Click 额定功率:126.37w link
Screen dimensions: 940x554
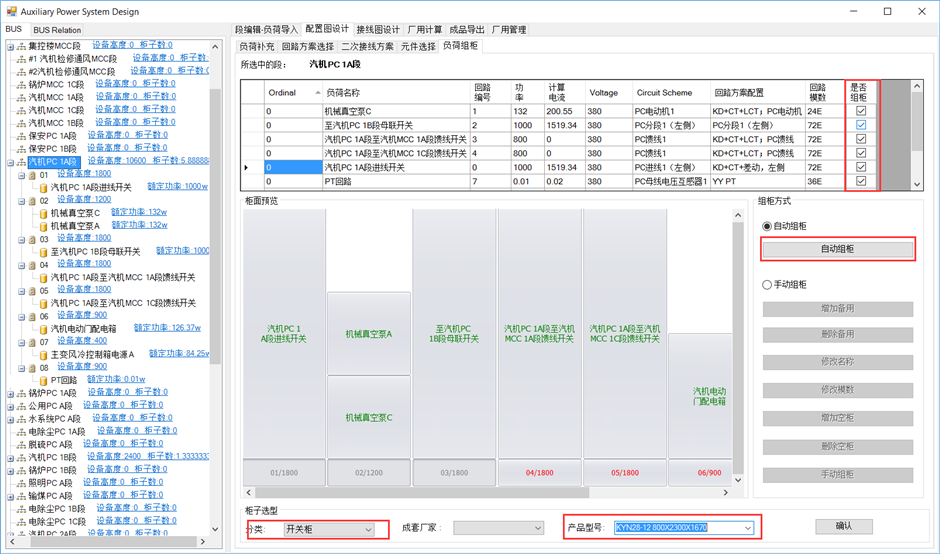pos(167,328)
